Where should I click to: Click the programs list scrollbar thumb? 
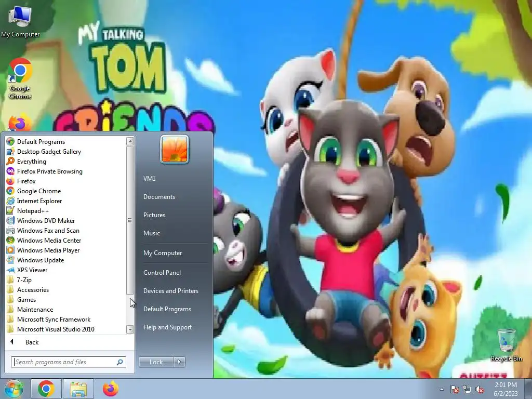[x=130, y=220]
